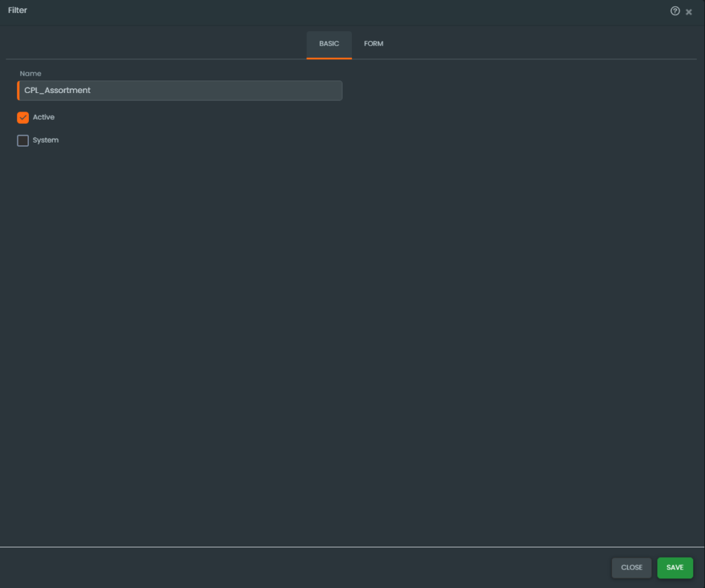Viewport: 705px width, 588px height.
Task: Click the Active label text
Action: coord(43,118)
